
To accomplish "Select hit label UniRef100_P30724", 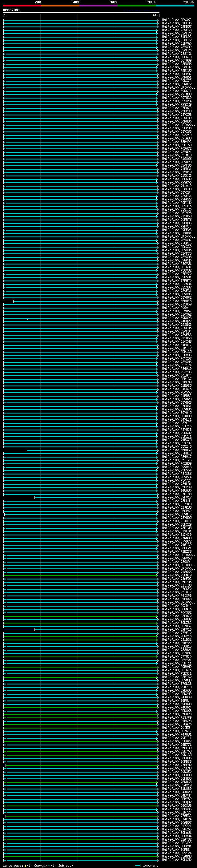I will coord(176,481).
